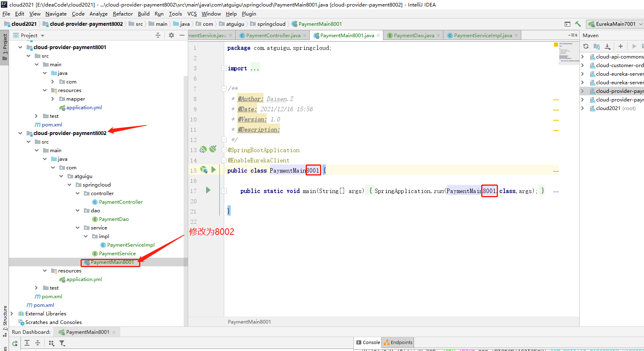Image resolution: width=644 pixels, height=351 pixels.
Task: Open the File menu
Action: (6, 13)
